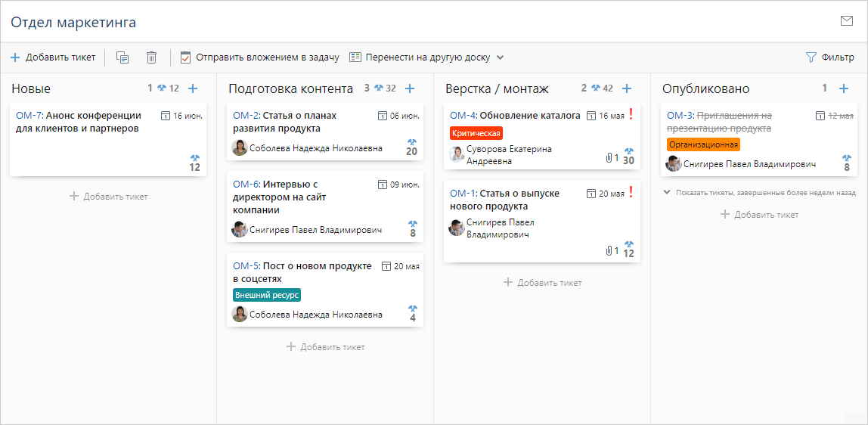Click the date 09 июн. on ОМ-6
The image size is (868, 425).
tap(405, 184)
